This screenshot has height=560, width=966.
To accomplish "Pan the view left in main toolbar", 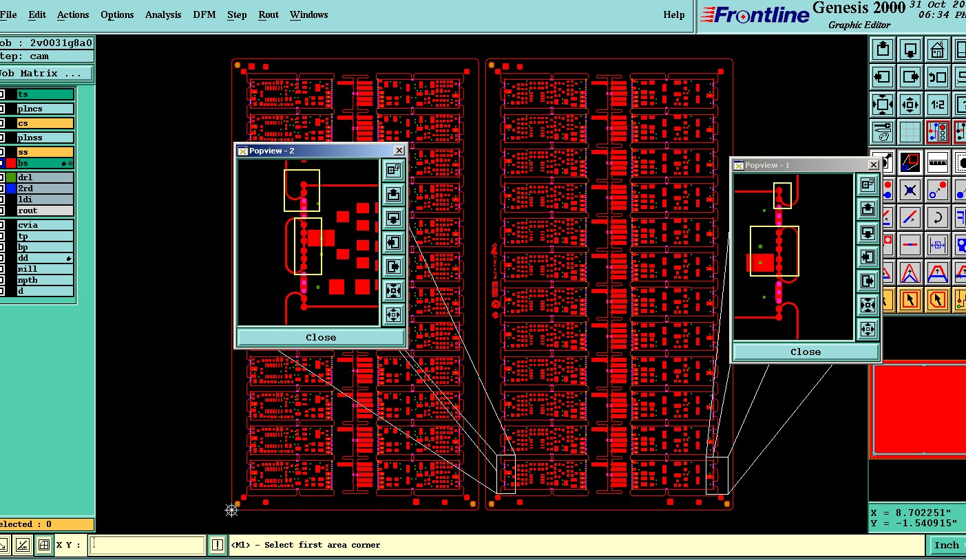I will pos(883,77).
